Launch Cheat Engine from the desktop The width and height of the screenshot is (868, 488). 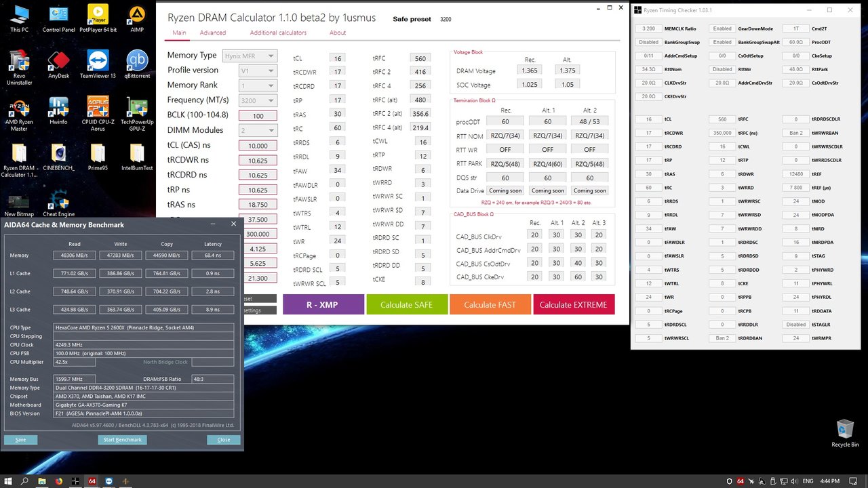[59, 203]
